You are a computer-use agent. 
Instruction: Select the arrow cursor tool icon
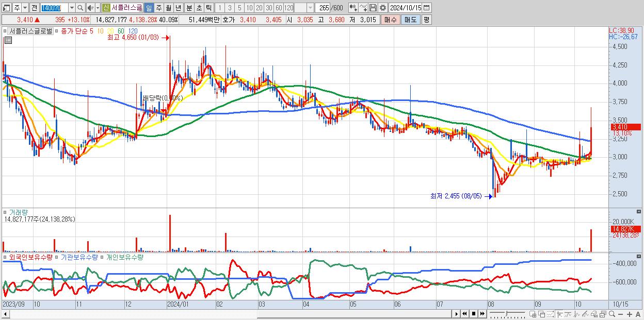click(x=559, y=314)
